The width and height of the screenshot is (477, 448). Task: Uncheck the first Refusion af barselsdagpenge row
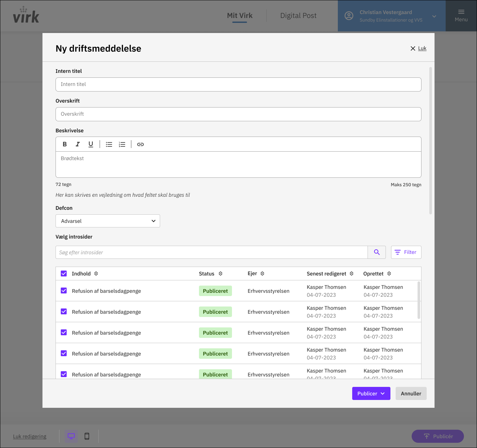pyautogui.click(x=64, y=290)
